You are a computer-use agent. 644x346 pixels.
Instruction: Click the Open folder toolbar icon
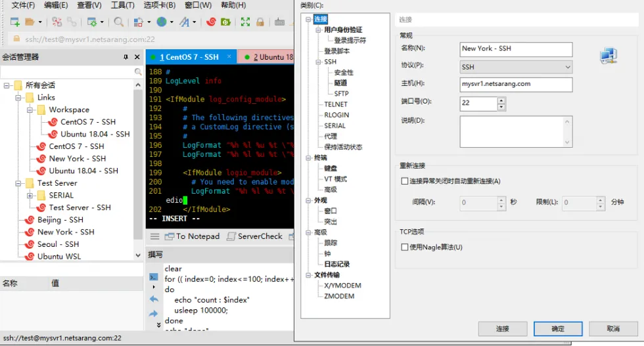tap(30, 22)
